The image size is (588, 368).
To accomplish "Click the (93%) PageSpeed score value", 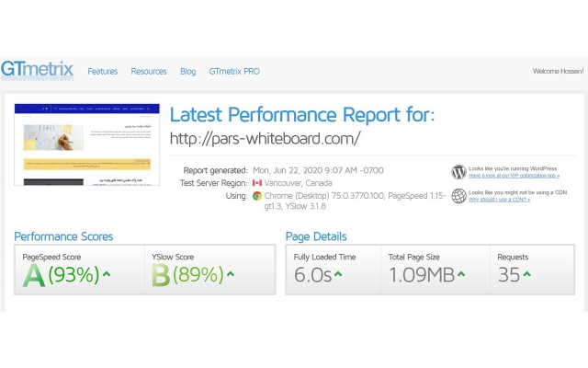I will tap(73, 275).
